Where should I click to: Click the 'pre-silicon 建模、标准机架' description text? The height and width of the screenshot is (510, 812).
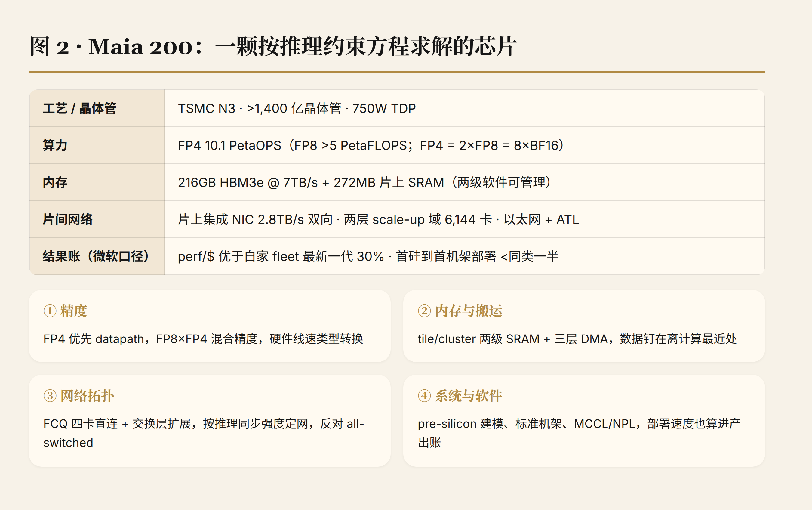point(579,433)
